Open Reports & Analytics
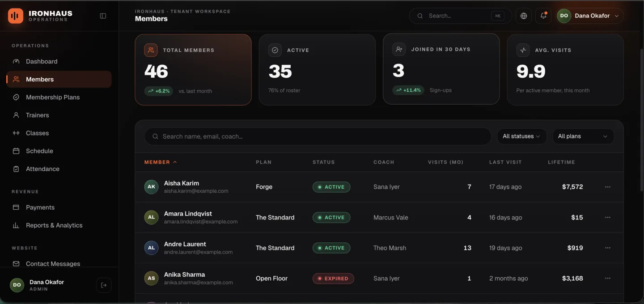The height and width of the screenshot is (304, 644). pyautogui.click(x=59, y=225)
